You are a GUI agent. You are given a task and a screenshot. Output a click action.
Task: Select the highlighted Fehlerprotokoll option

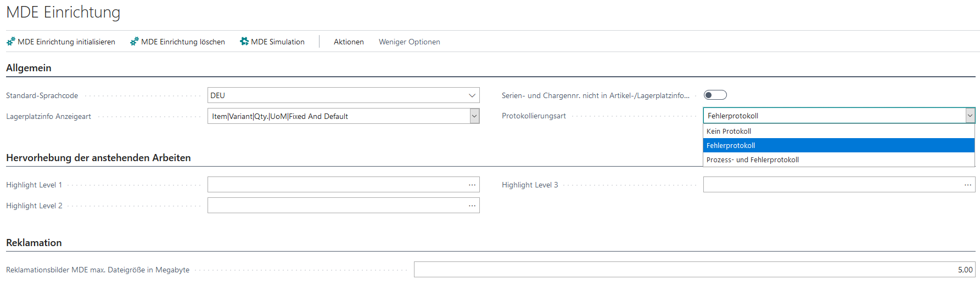coord(731,146)
